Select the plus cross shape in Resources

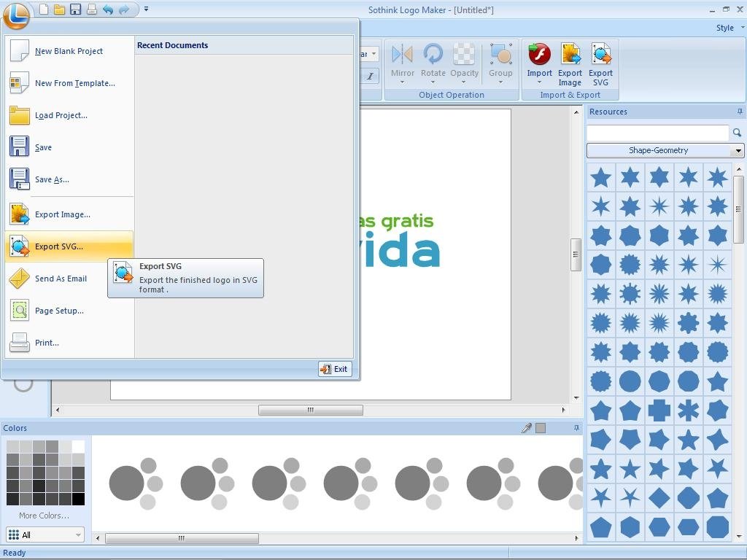(659, 411)
